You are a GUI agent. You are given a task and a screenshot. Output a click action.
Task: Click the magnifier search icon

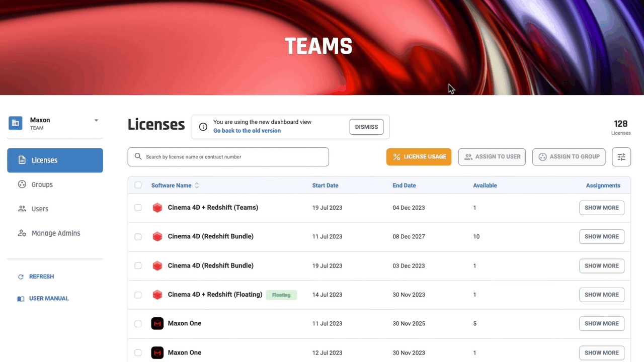(x=138, y=157)
